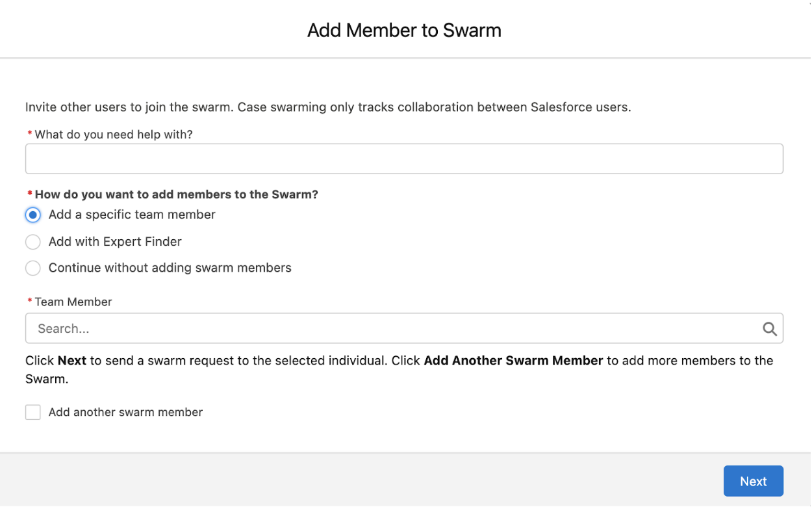The height and width of the screenshot is (507, 812).
Task: Click the "Add Member to Swarm" dialog title
Action: pyautogui.click(x=404, y=31)
